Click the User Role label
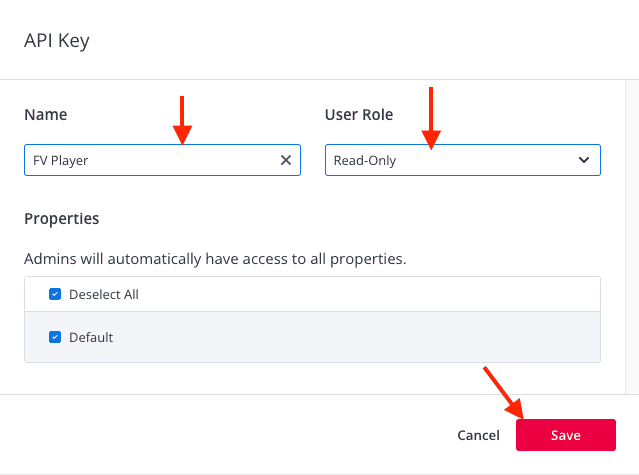The width and height of the screenshot is (639, 475). tap(359, 115)
